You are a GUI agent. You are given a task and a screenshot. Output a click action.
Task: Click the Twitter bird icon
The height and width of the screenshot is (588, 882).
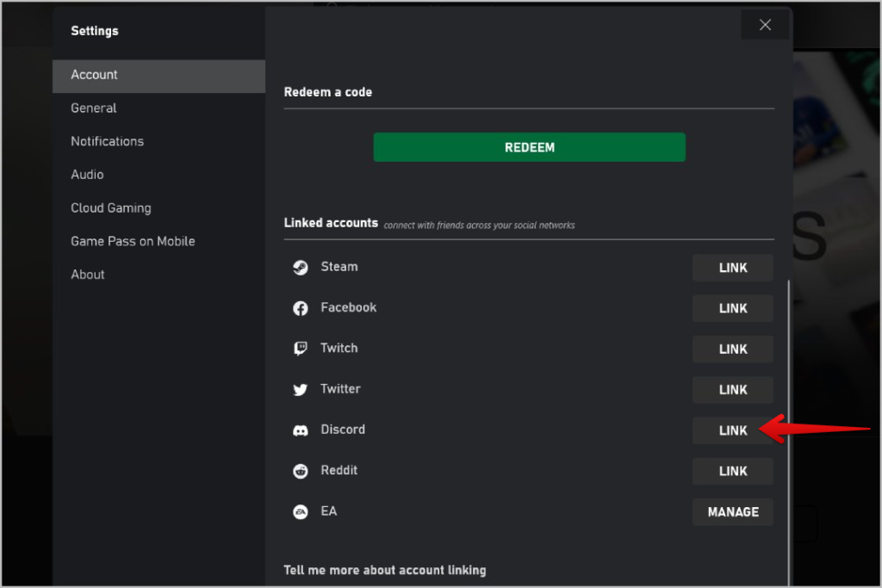301,390
